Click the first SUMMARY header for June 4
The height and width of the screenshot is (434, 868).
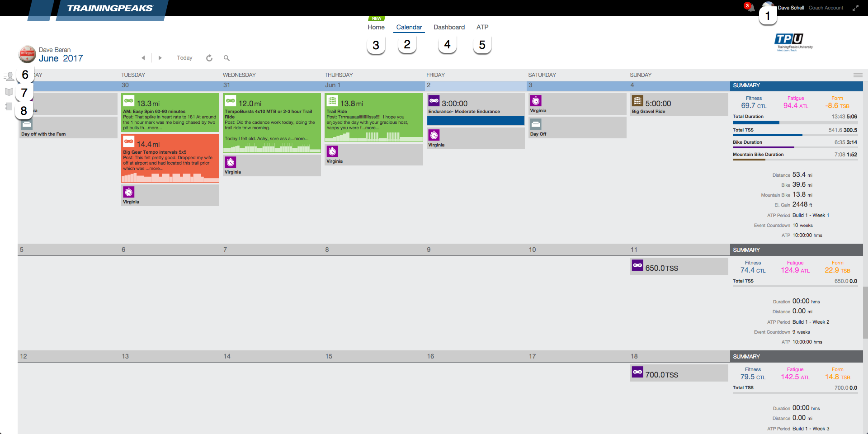click(x=797, y=86)
